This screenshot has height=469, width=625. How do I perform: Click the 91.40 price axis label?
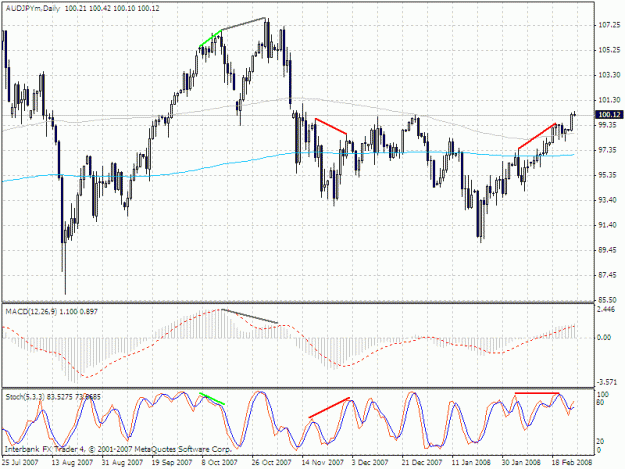coord(608,225)
